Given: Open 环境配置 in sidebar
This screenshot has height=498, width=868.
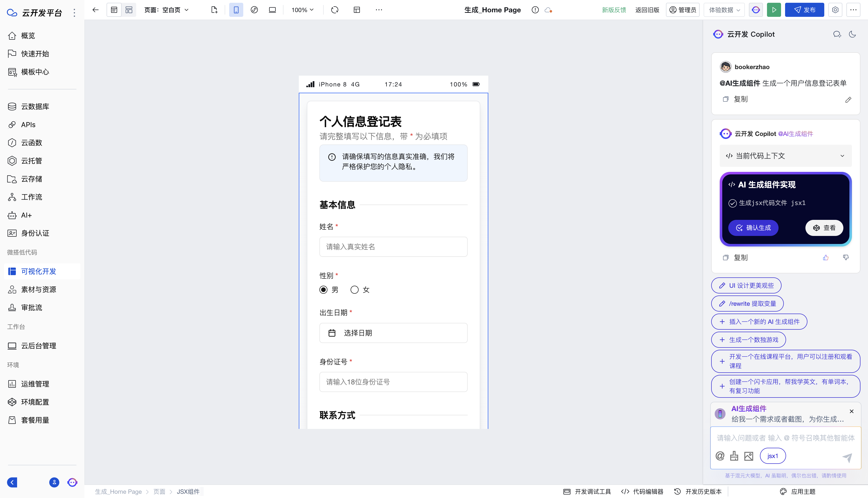Looking at the screenshot, I should (42, 402).
